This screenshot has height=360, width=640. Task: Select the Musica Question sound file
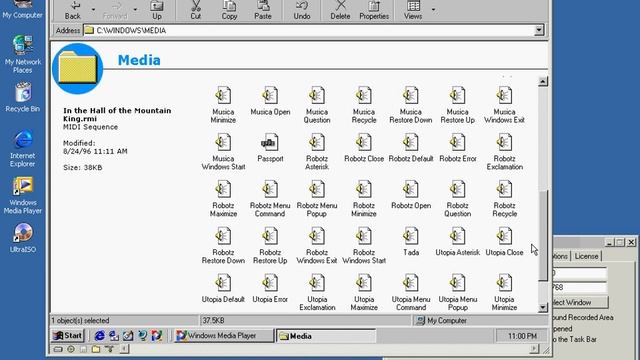(x=317, y=105)
